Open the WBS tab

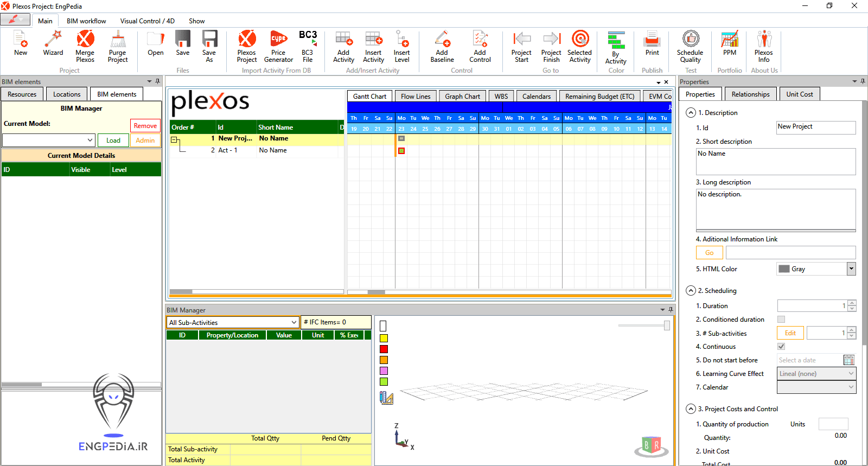click(x=501, y=97)
